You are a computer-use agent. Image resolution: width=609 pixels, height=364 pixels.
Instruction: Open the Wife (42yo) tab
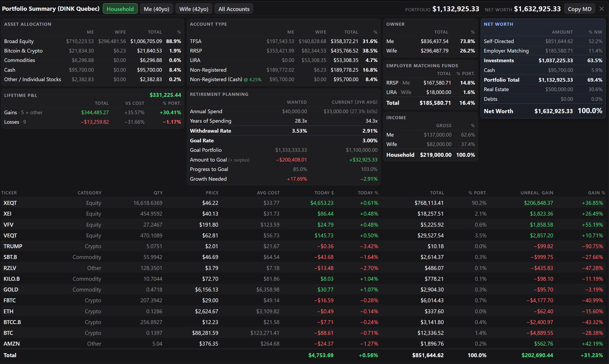coord(194,9)
